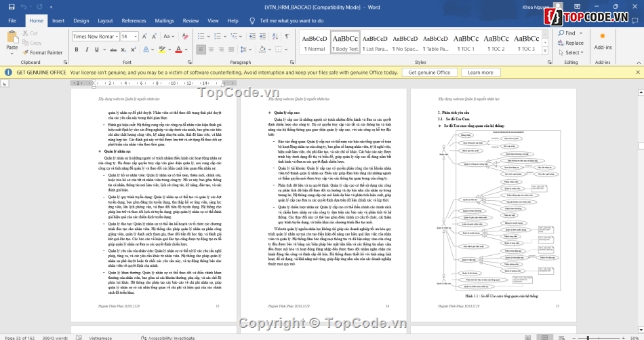Expand the numbering list dropdown

(224, 36)
